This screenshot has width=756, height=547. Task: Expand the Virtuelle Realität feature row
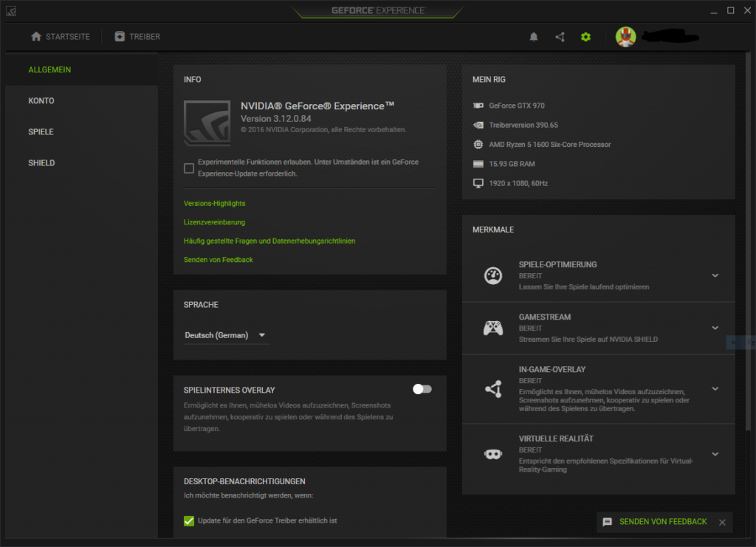715,454
